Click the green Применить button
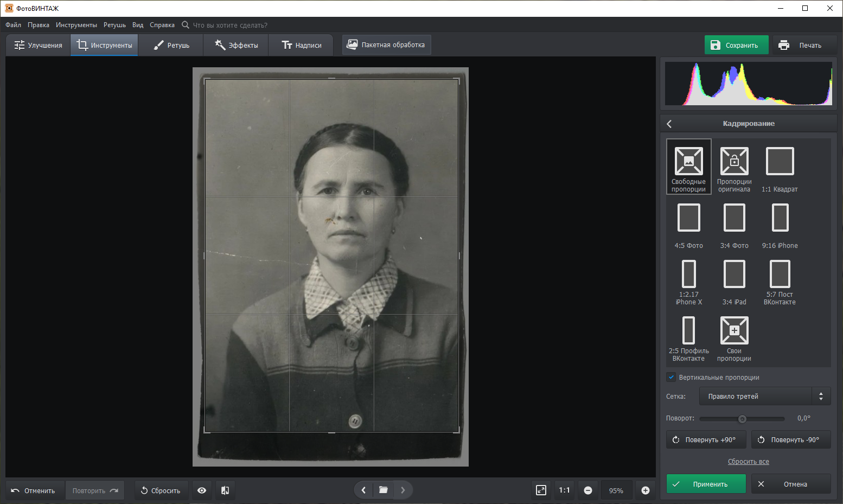 click(x=706, y=484)
